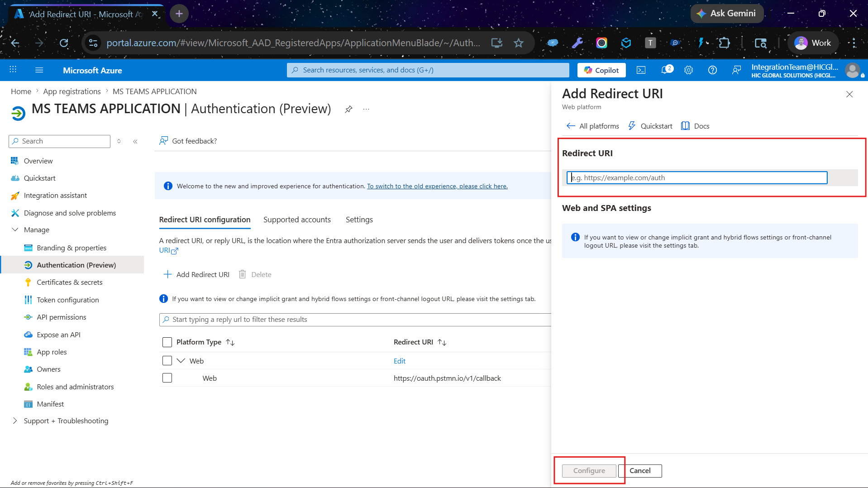
Task: Click the account avatar picture
Action: [853, 70]
